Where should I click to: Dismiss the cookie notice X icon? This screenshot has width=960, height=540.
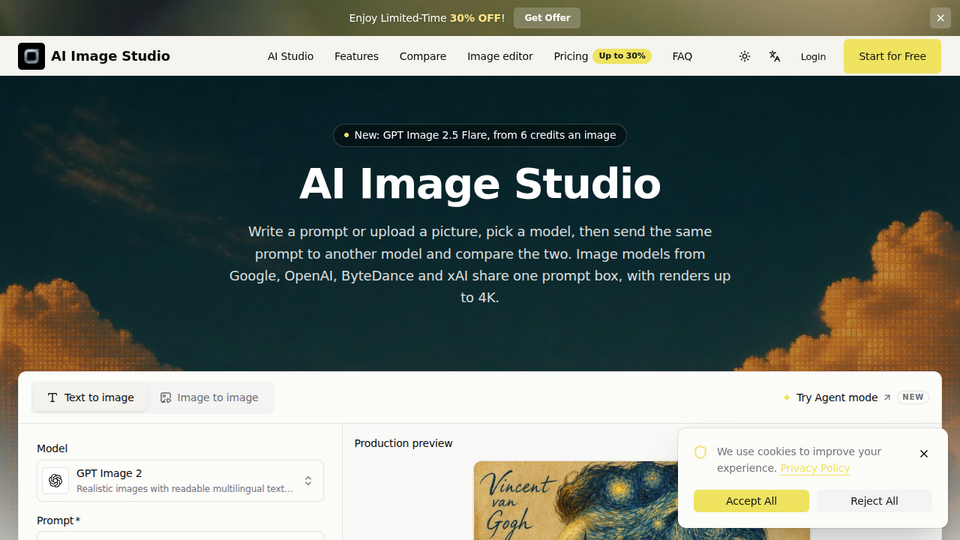pyautogui.click(x=924, y=454)
